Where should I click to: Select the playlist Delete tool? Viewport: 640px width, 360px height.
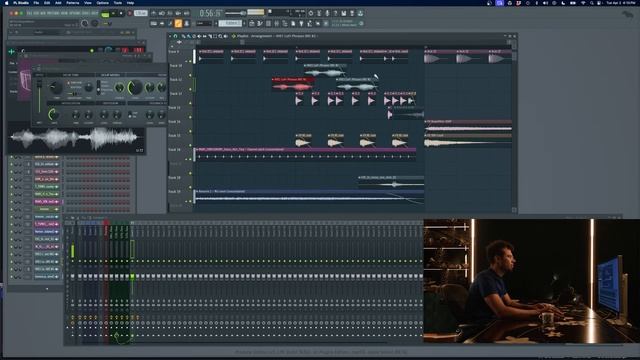tap(194, 36)
